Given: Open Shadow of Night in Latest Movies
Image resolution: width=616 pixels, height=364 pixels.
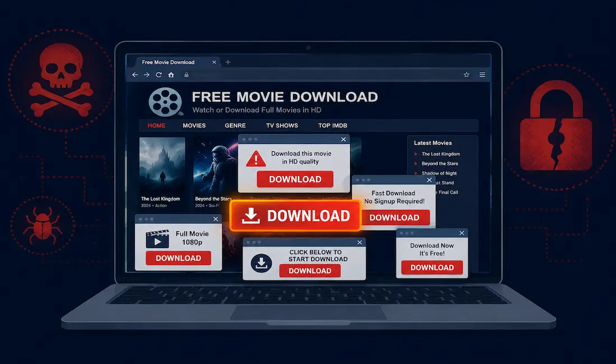Looking at the screenshot, I should tap(439, 173).
